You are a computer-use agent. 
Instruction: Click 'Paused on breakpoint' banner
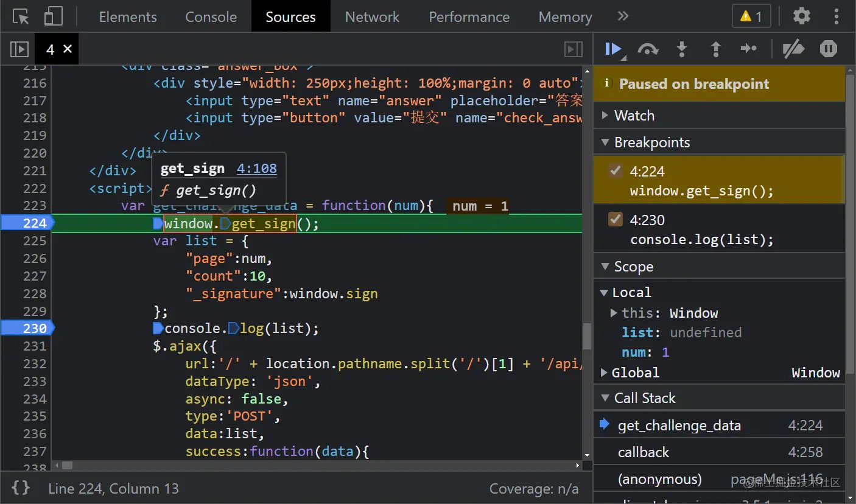click(719, 84)
